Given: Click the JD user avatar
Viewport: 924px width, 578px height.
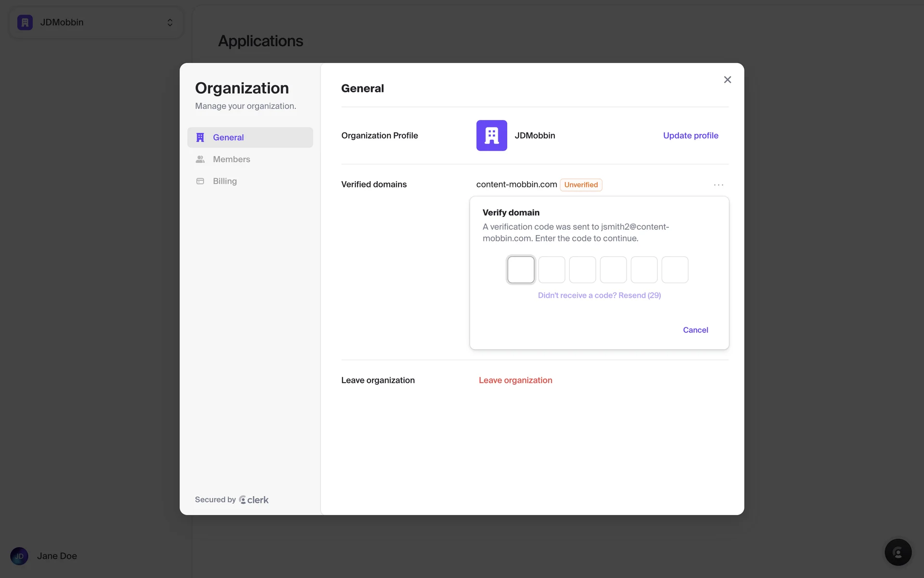Looking at the screenshot, I should click(19, 556).
